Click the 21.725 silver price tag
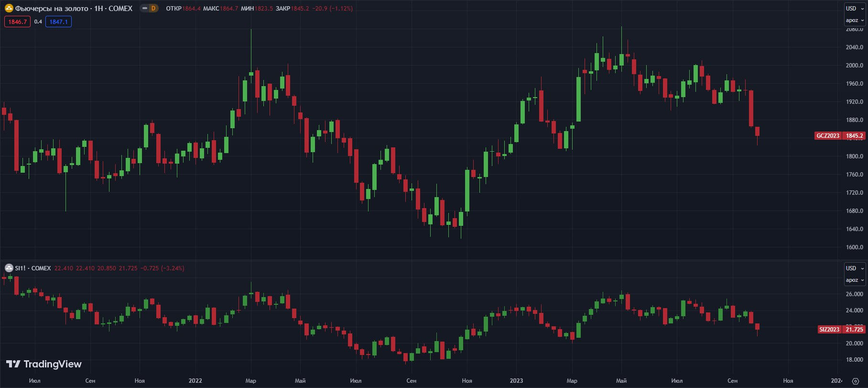This screenshot has height=388, width=868. (x=854, y=329)
